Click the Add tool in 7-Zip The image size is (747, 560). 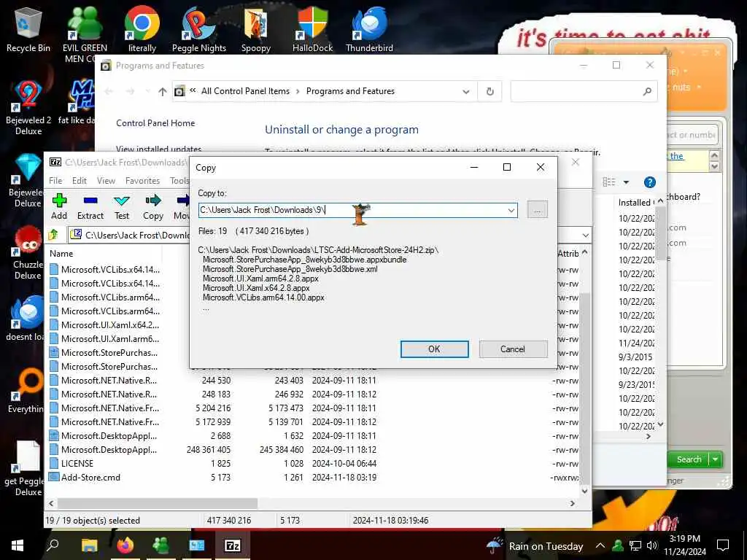pyautogui.click(x=59, y=206)
